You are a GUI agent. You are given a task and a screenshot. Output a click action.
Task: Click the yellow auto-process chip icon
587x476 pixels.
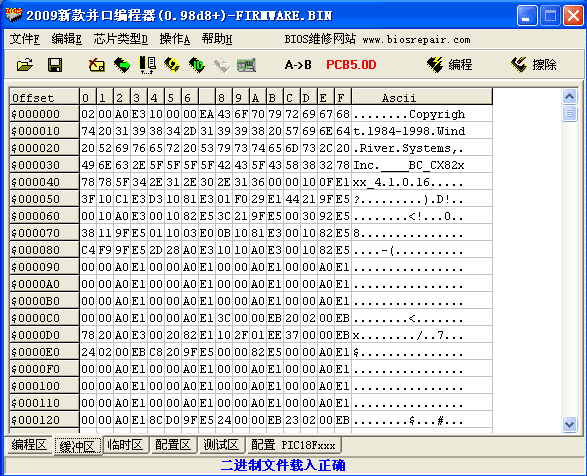[172, 65]
